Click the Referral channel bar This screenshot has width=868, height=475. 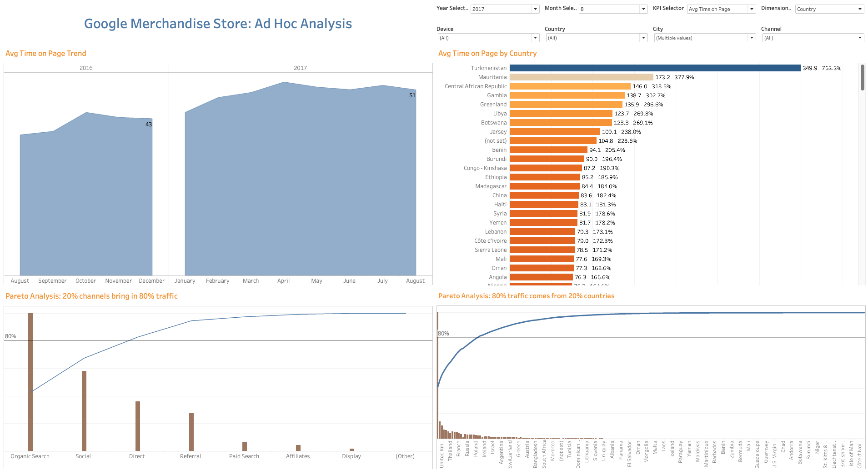[191, 431]
